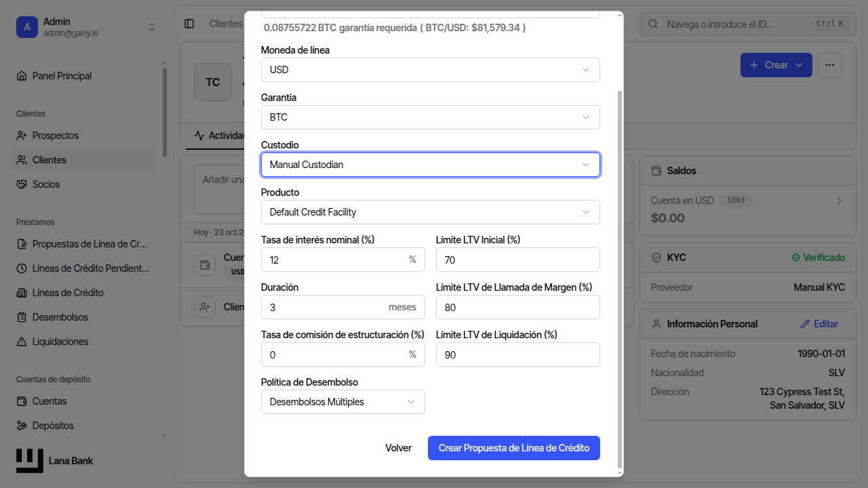
Task: Click the Panel Principal home icon
Action: click(22, 76)
